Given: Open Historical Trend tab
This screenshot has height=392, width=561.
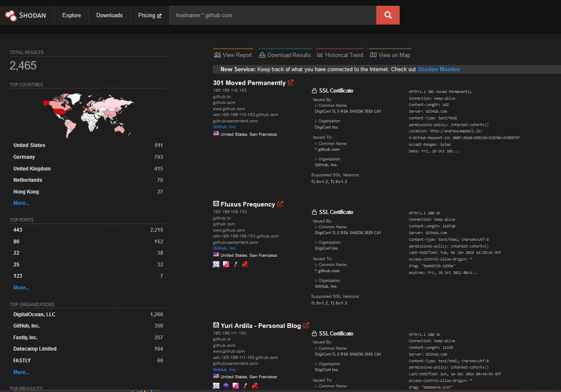Looking at the screenshot, I should pos(340,55).
